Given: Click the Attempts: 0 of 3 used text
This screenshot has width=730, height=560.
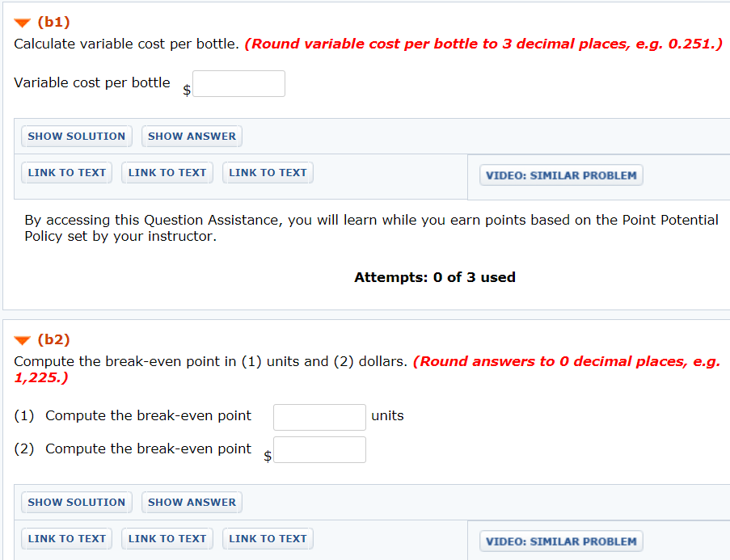Looking at the screenshot, I should (434, 278).
